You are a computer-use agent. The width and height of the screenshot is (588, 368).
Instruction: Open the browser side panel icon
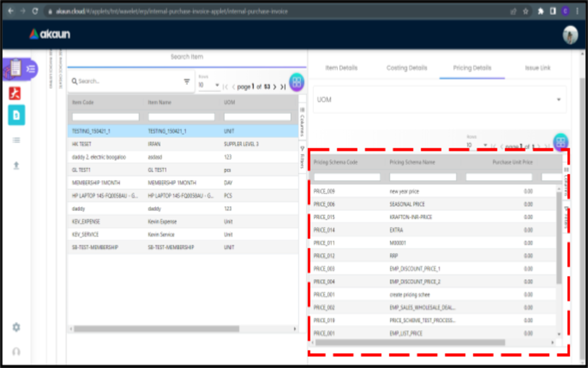(553, 11)
